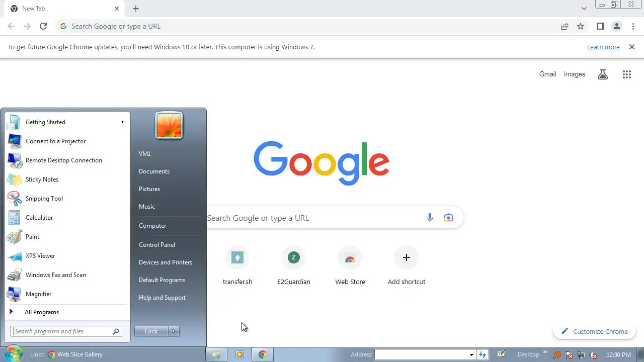Open Chrome side panel

(600, 26)
